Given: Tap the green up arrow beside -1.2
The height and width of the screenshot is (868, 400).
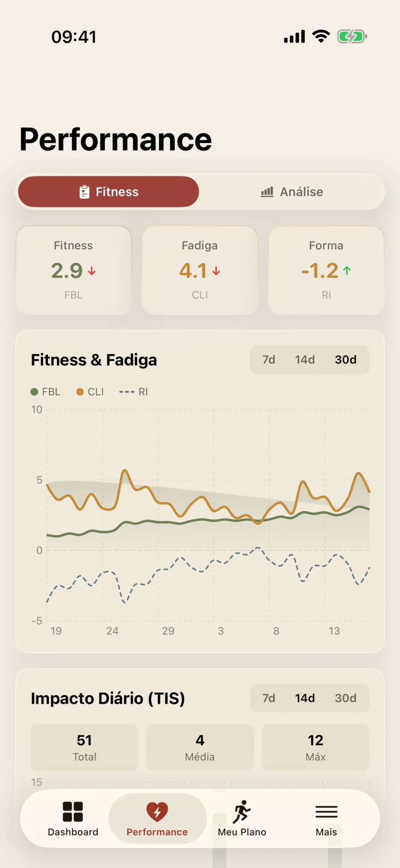Looking at the screenshot, I should 347,271.
